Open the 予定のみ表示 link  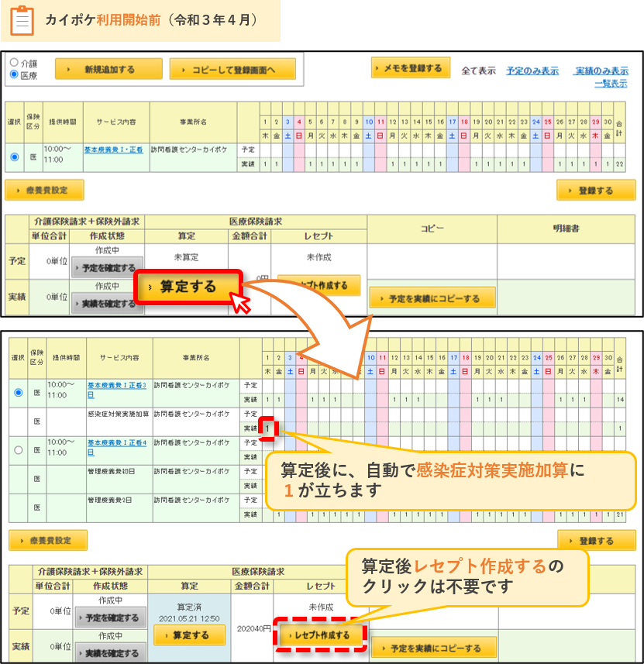click(x=532, y=71)
